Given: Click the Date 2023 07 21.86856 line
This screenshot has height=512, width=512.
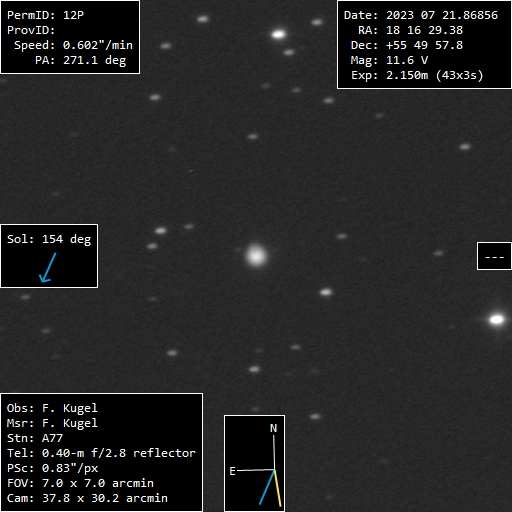Looking at the screenshot, I should coord(421,15).
